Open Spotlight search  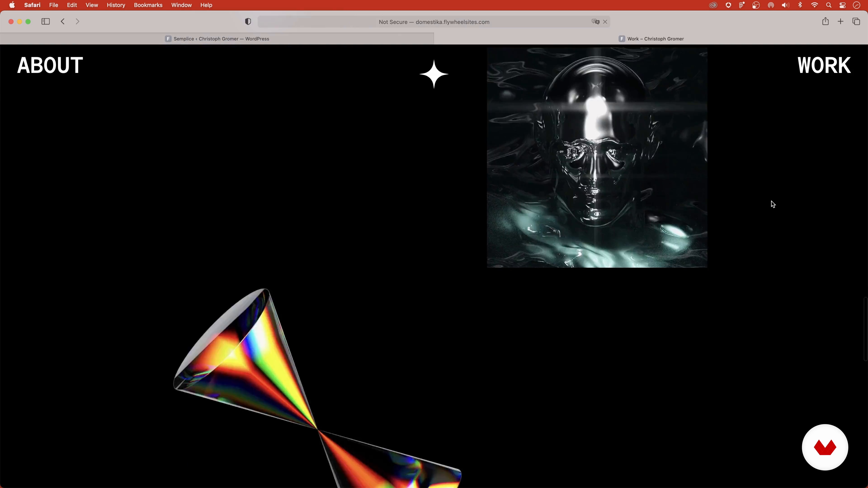tap(829, 5)
